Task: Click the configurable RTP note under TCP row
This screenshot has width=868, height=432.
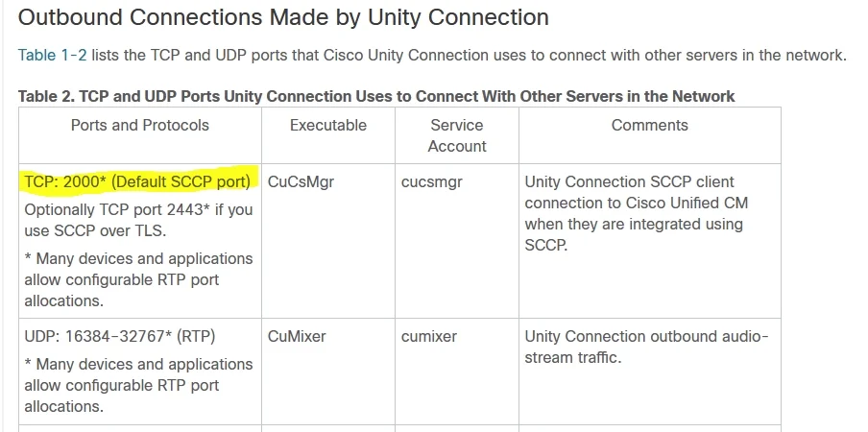Action: point(138,280)
